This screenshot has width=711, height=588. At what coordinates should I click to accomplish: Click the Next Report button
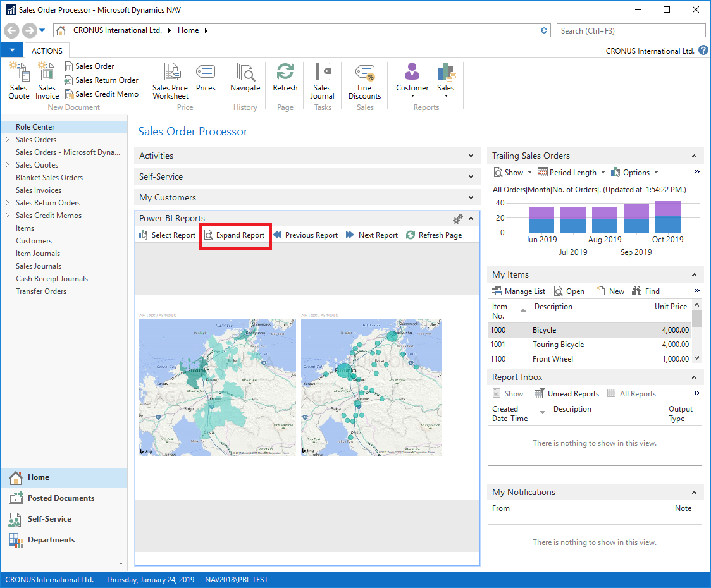coord(372,235)
